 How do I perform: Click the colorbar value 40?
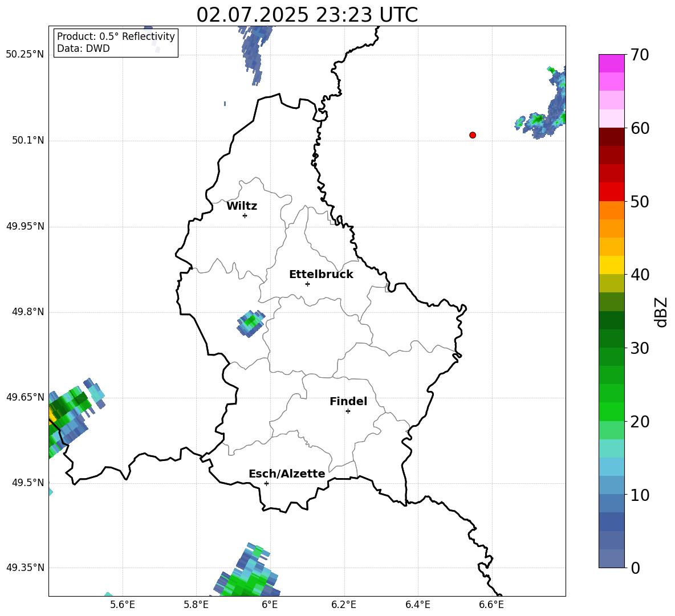click(x=640, y=275)
